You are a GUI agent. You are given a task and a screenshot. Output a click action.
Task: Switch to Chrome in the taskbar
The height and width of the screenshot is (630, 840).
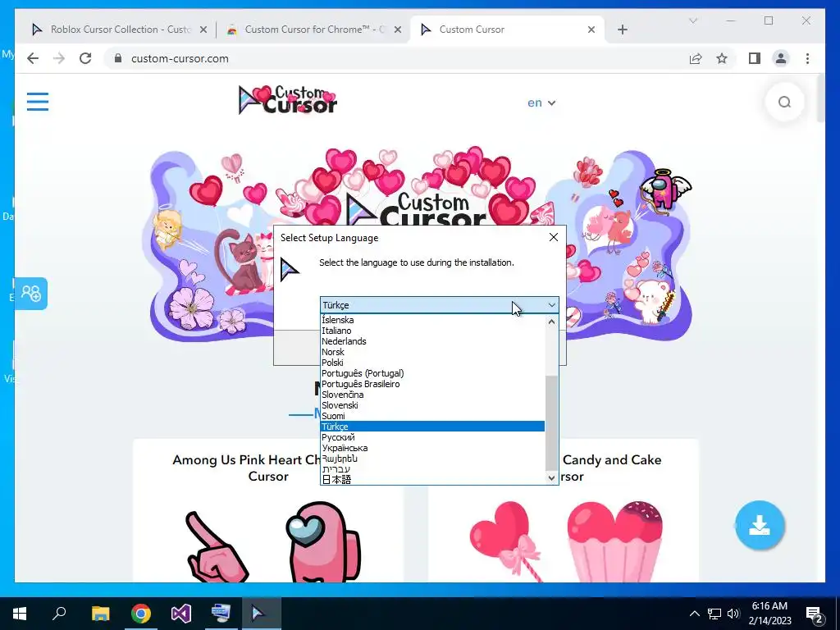pos(141,614)
